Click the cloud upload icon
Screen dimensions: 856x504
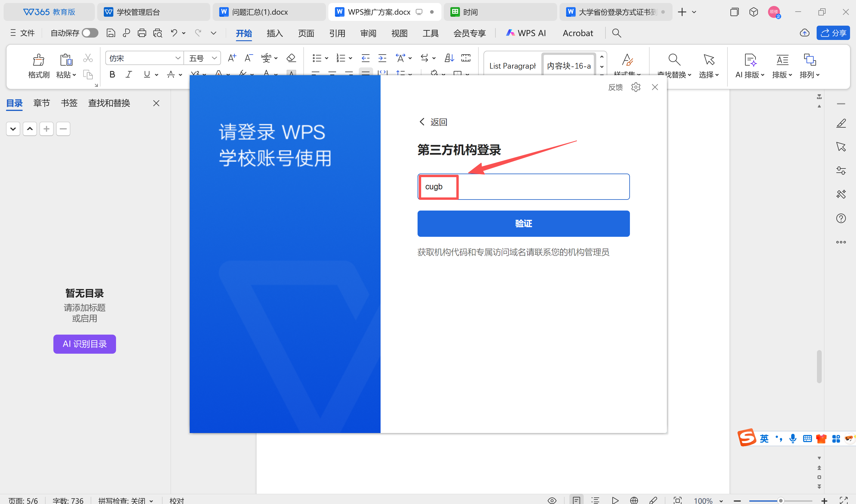[x=804, y=33]
